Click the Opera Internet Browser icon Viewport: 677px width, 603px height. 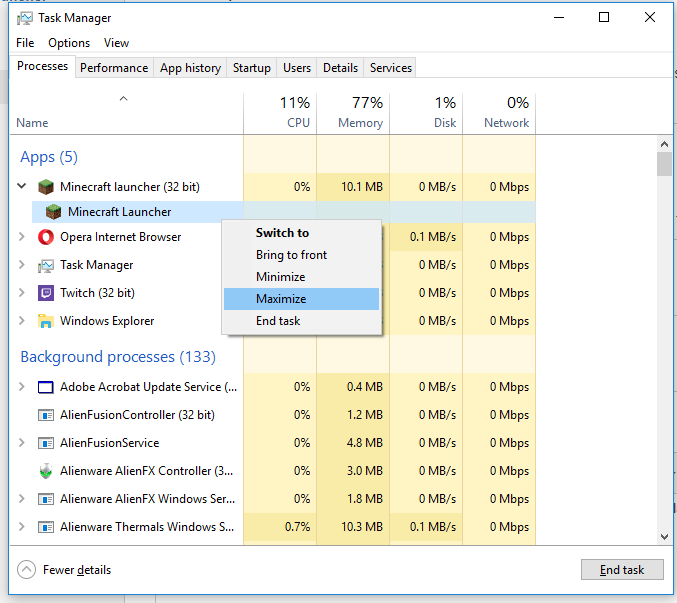[46, 237]
